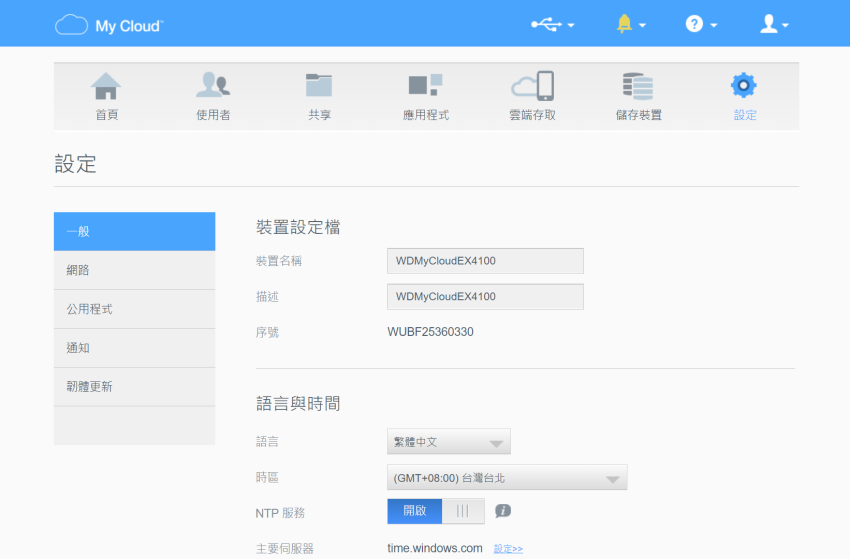Select the 通知 notifications tab

(x=134, y=348)
